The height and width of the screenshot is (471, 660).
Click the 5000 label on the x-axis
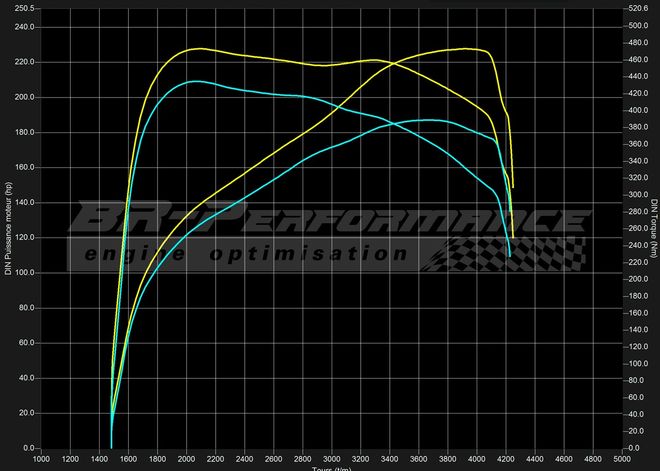(x=622, y=459)
